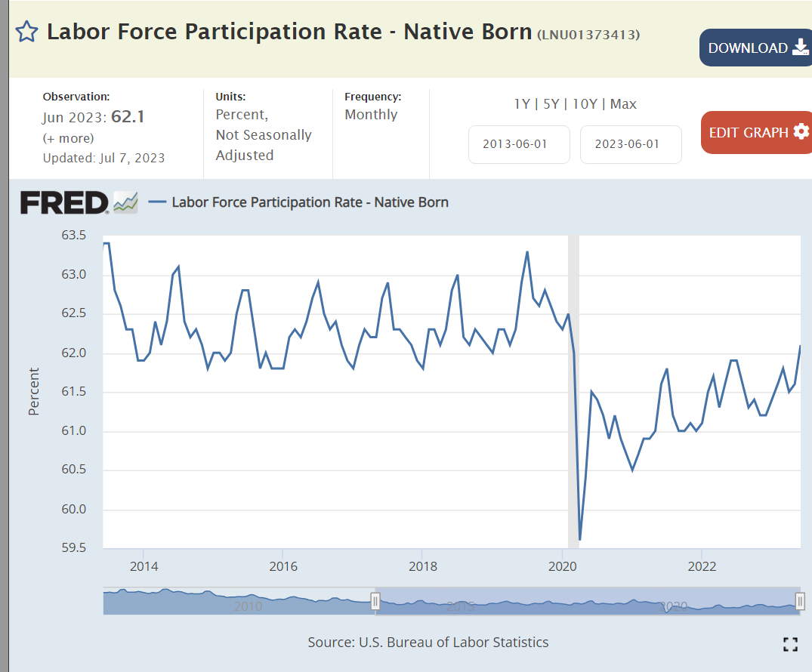
Task: Click the 2020 low point on line
Action: coord(579,539)
